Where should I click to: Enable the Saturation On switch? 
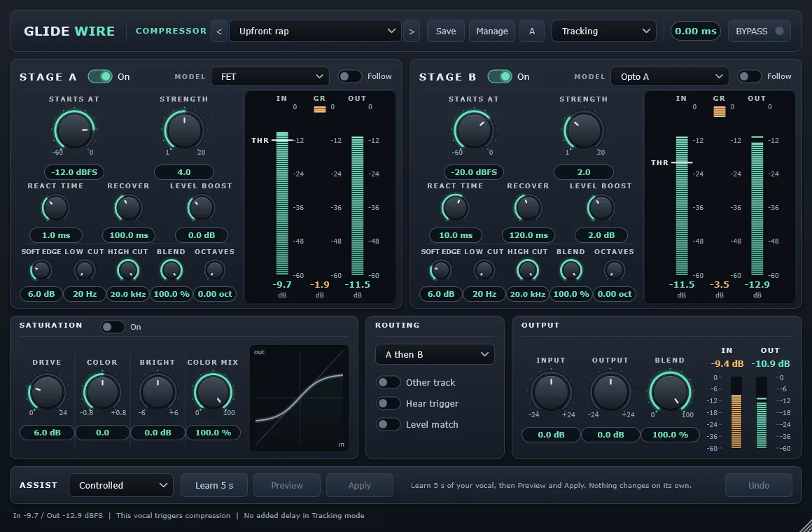pos(113,327)
